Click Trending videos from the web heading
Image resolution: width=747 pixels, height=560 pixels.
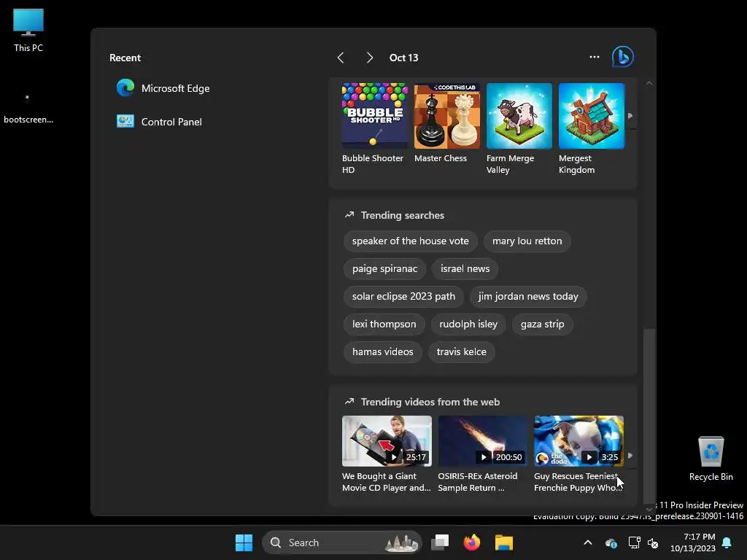(x=430, y=402)
